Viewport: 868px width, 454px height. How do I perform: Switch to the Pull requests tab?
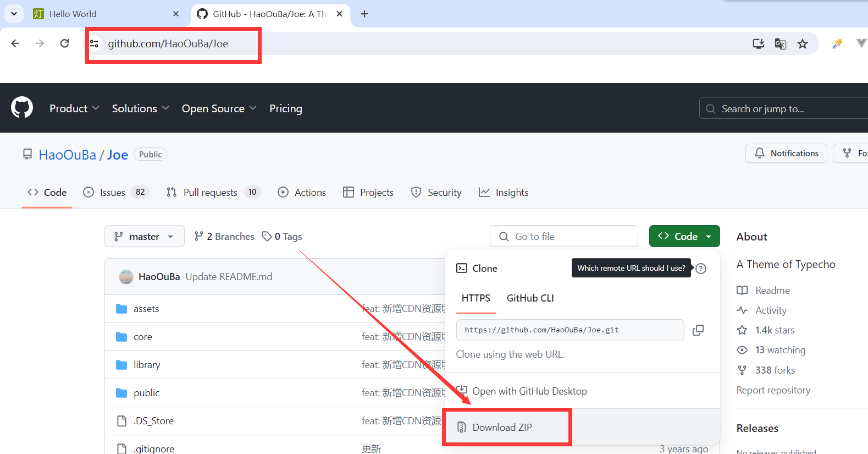point(213,193)
